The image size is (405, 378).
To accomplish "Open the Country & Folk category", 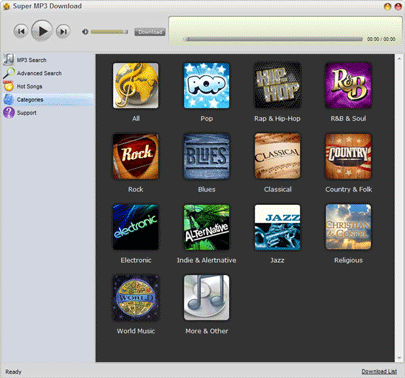I will 348,156.
